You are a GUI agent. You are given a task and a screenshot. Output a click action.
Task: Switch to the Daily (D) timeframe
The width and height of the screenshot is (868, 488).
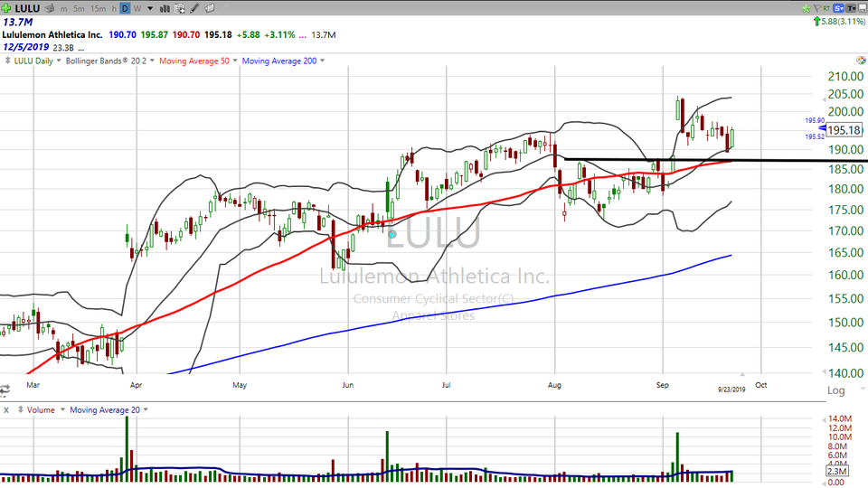coord(125,8)
